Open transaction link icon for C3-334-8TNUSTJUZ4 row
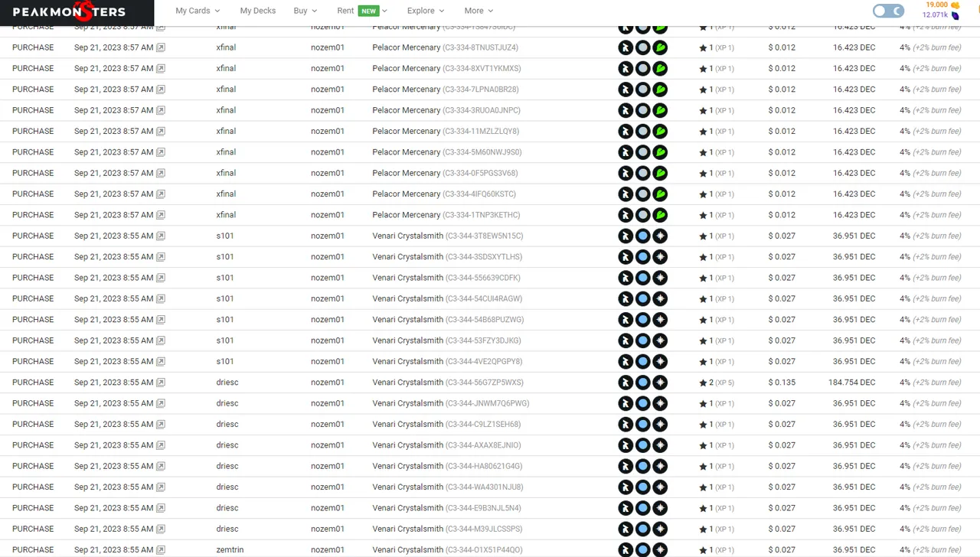 pyautogui.click(x=161, y=47)
